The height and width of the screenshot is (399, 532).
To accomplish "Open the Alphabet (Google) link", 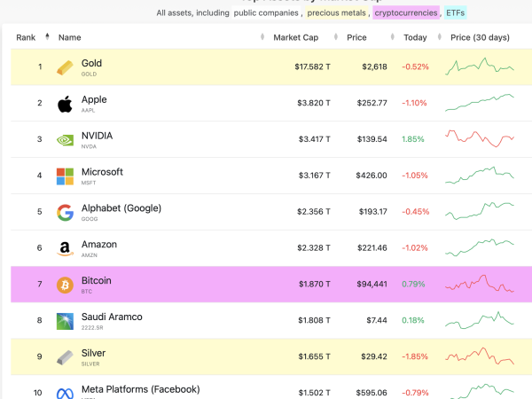I will coord(121,208).
